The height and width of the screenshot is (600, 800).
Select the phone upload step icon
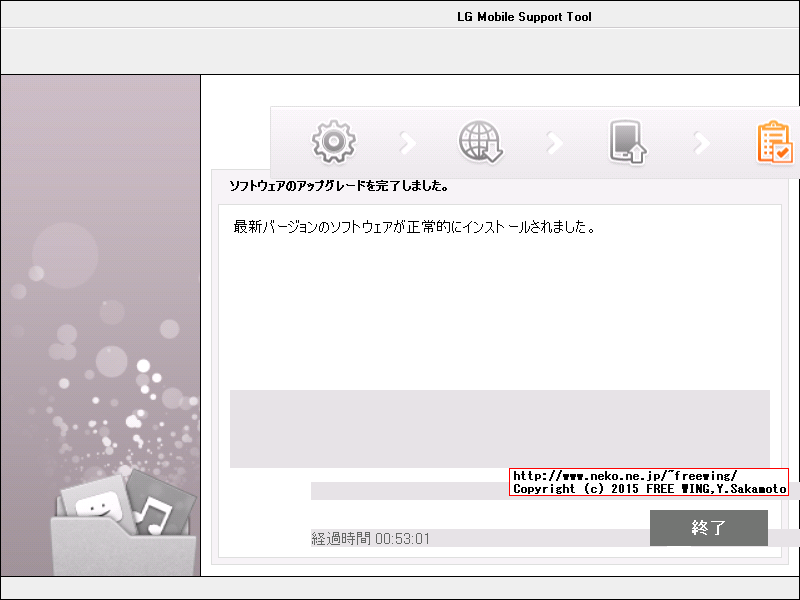[x=627, y=142]
